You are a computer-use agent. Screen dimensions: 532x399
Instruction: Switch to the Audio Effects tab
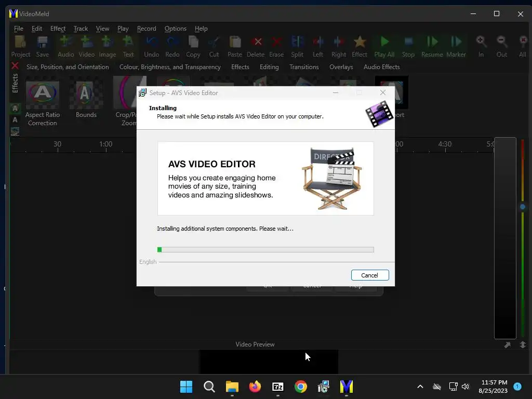(382, 67)
